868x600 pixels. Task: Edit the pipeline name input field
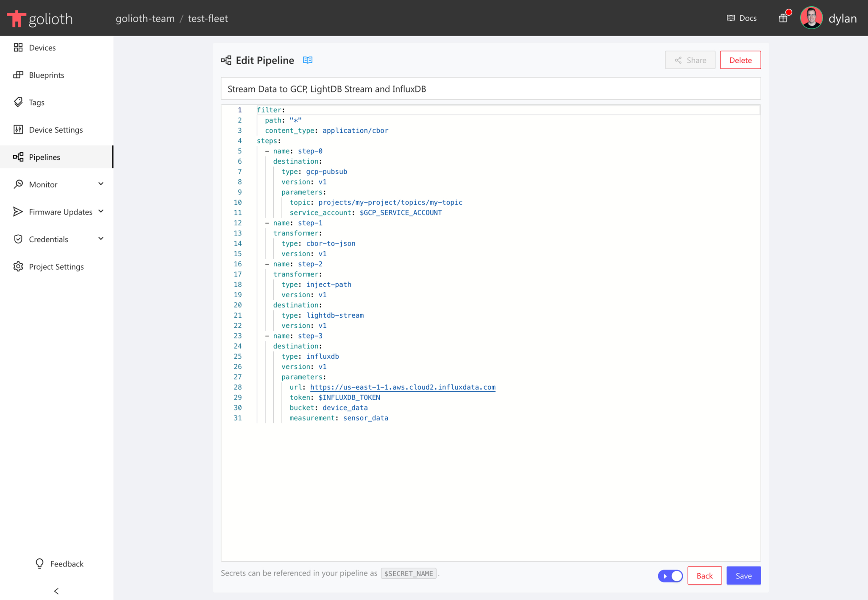click(490, 89)
